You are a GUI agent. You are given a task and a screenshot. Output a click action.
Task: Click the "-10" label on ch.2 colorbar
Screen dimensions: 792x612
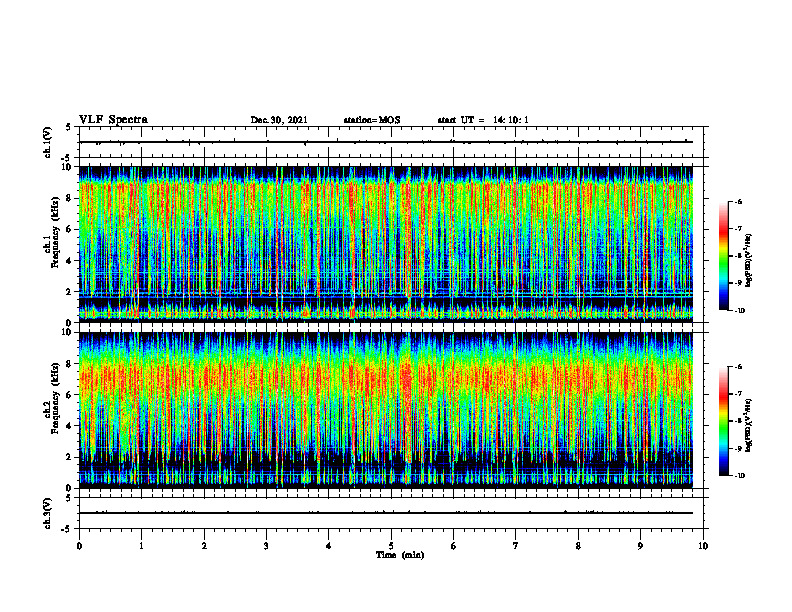739,476
